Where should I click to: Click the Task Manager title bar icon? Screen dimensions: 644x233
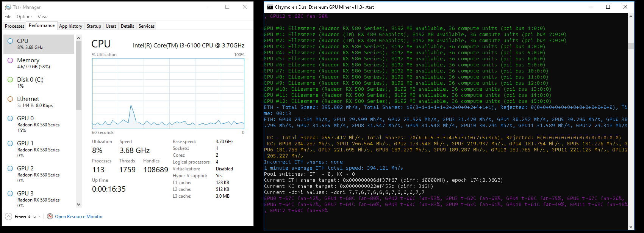click(x=8, y=7)
